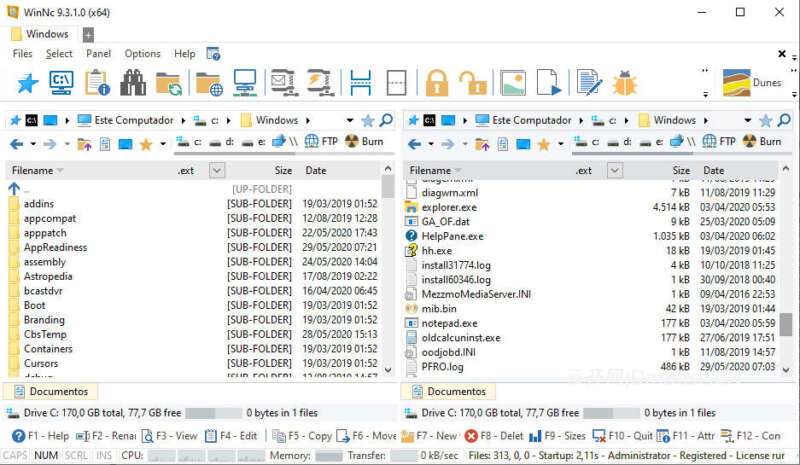Click the folder synchronize toolbar icon

coord(169,83)
